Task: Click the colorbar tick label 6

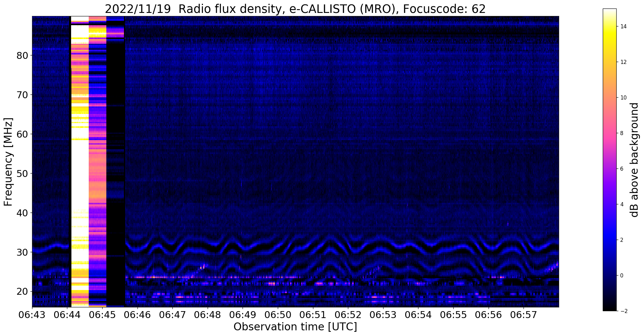Action: [x=621, y=169]
